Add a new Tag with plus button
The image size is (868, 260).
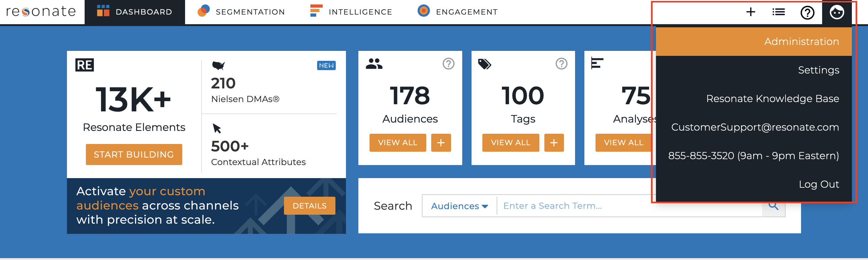(554, 143)
